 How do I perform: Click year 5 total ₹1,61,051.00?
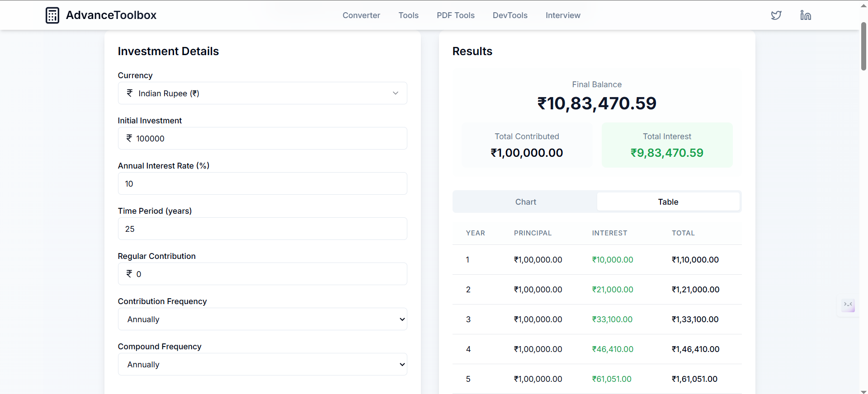[694, 379]
